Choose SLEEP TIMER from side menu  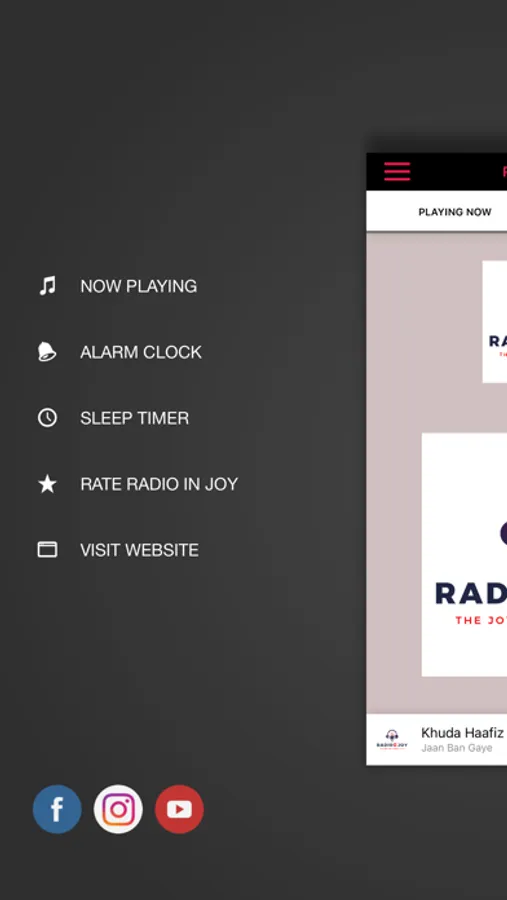pos(134,418)
